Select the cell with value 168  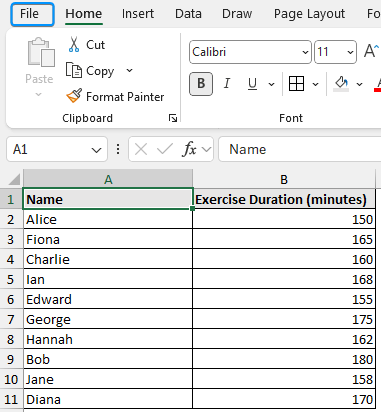[x=284, y=279]
